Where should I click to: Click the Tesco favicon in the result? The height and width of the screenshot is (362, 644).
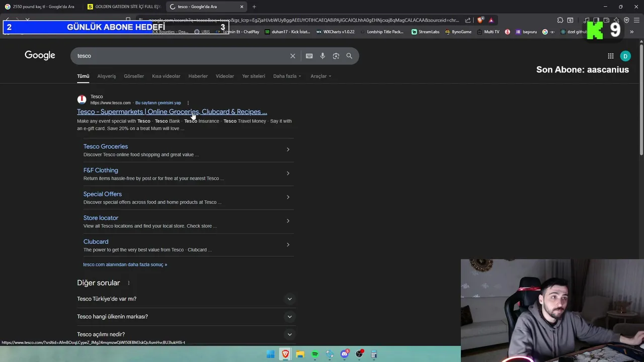pyautogui.click(x=82, y=100)
